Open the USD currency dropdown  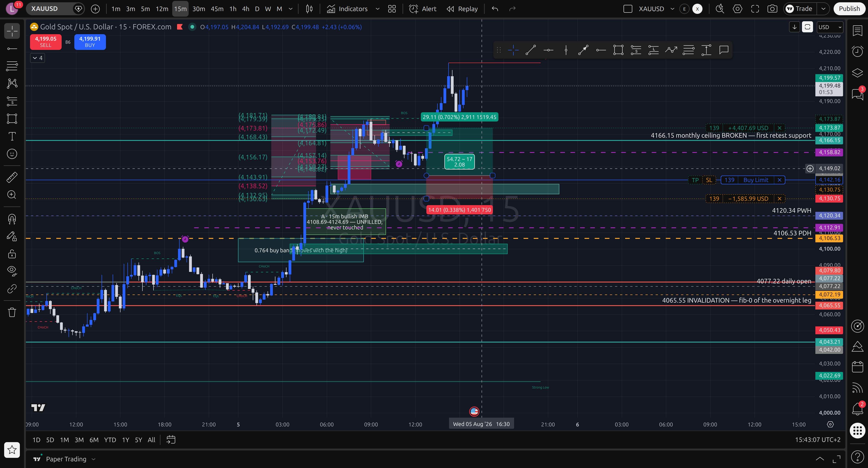[830, 27]
